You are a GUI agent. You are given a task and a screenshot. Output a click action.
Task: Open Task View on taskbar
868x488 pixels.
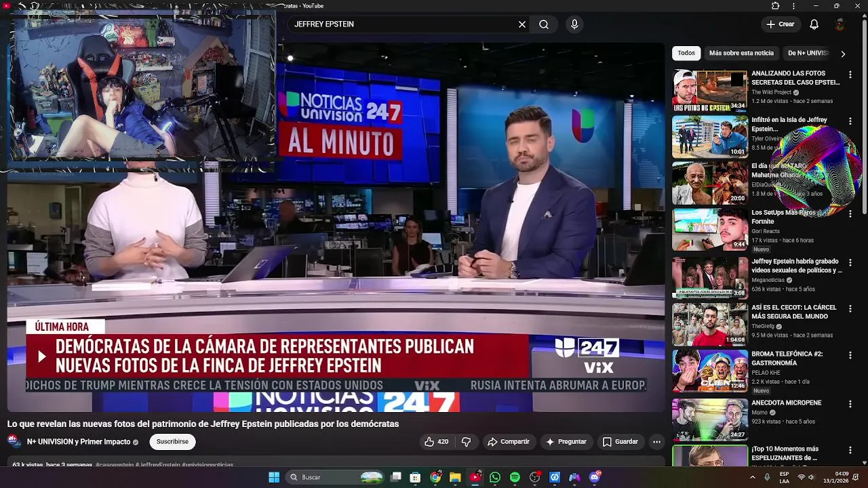[396, 477]
